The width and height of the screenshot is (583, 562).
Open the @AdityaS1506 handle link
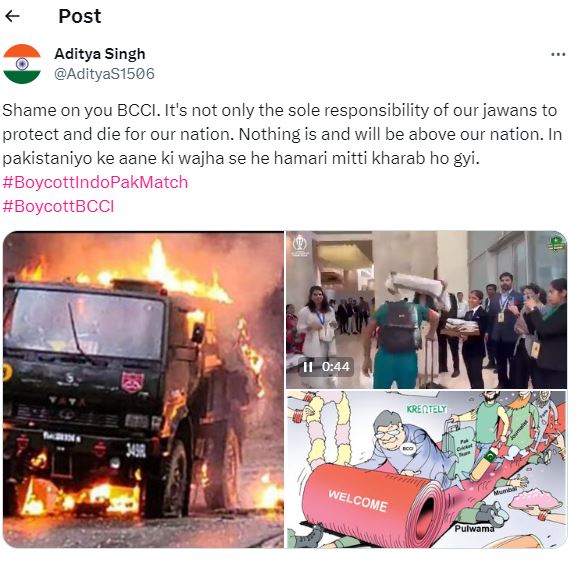click(104, 74)
